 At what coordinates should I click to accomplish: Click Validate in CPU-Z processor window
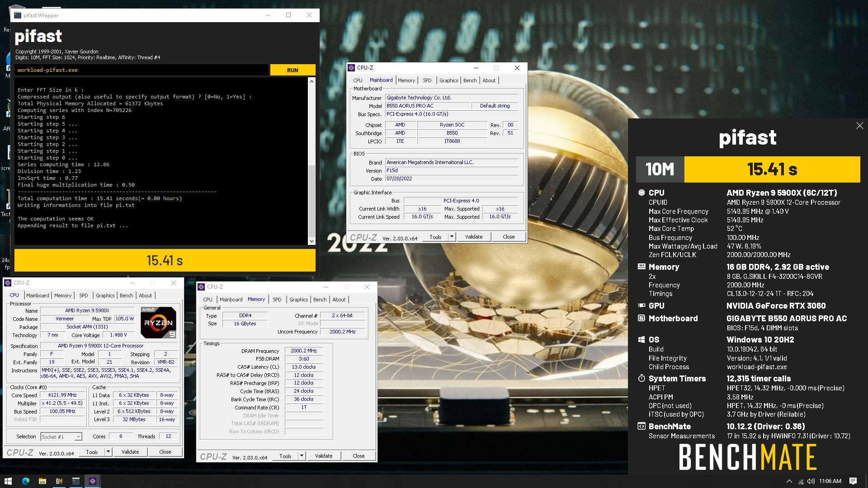click(130, 452)
